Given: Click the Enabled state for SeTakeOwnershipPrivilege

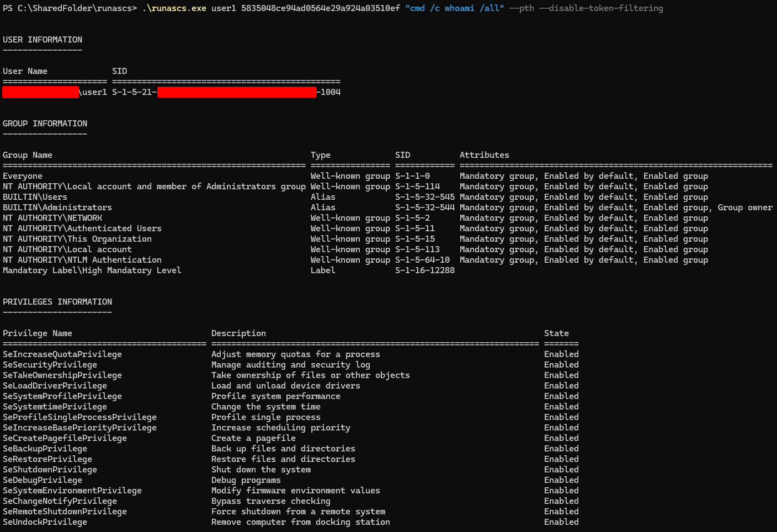Looking at the screenshot, I should pyautogui.click(x=561, y=375).
